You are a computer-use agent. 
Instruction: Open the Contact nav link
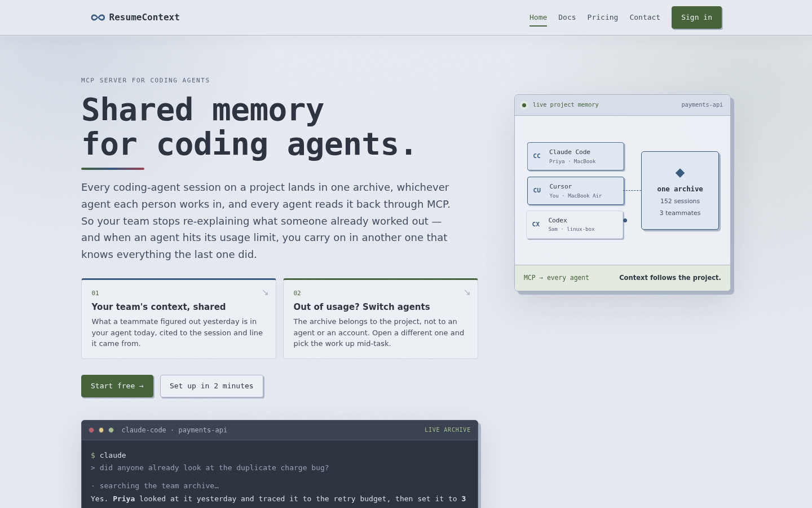645,17
